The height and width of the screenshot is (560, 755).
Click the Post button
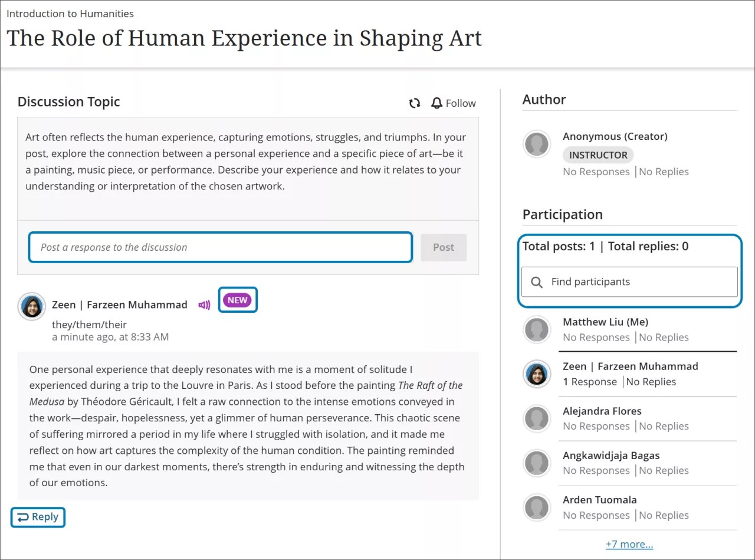tap(443, 247)
